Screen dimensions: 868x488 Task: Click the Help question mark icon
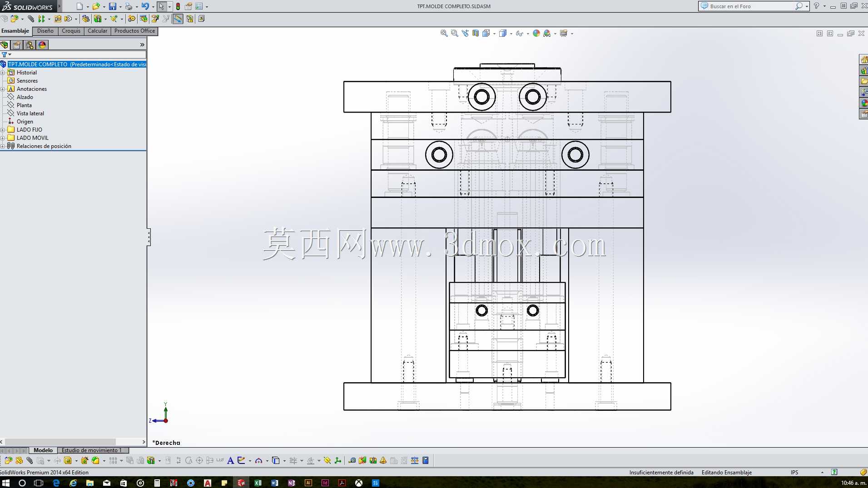point(816,6)
